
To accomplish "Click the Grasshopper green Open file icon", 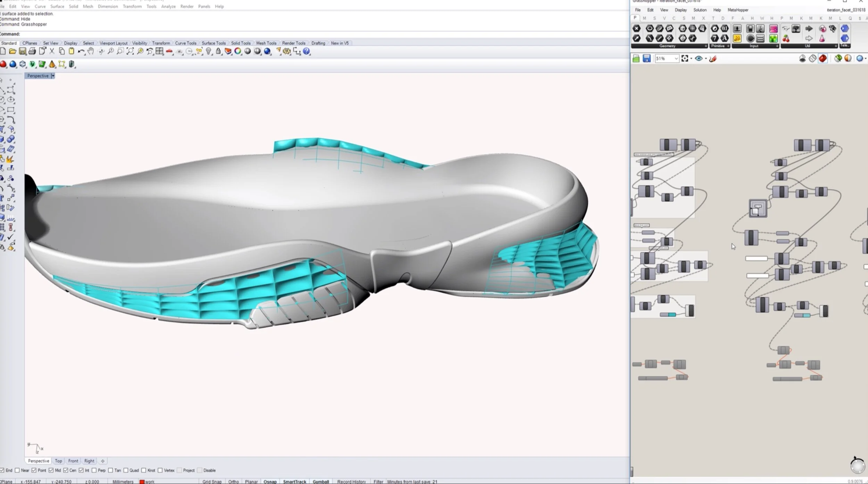I will coord(636,58).
